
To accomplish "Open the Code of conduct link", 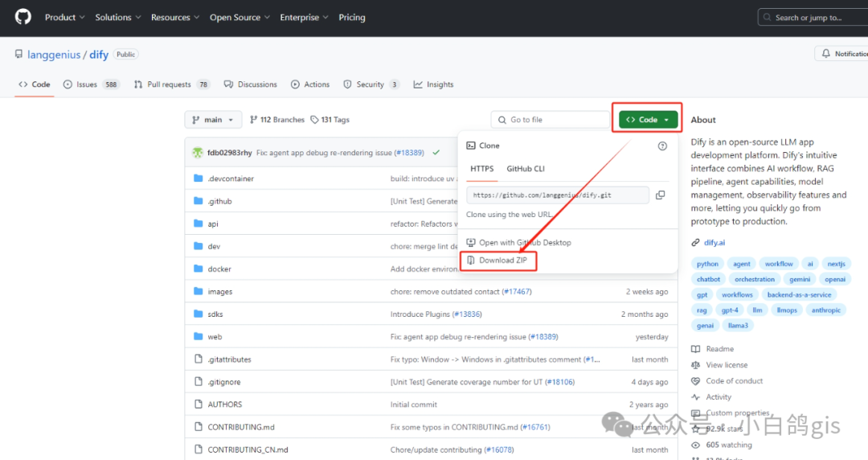I will [x=727, y=381].
